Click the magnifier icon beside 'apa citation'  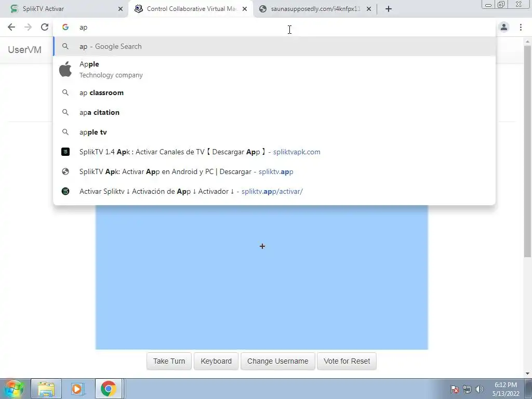[65, 112]
